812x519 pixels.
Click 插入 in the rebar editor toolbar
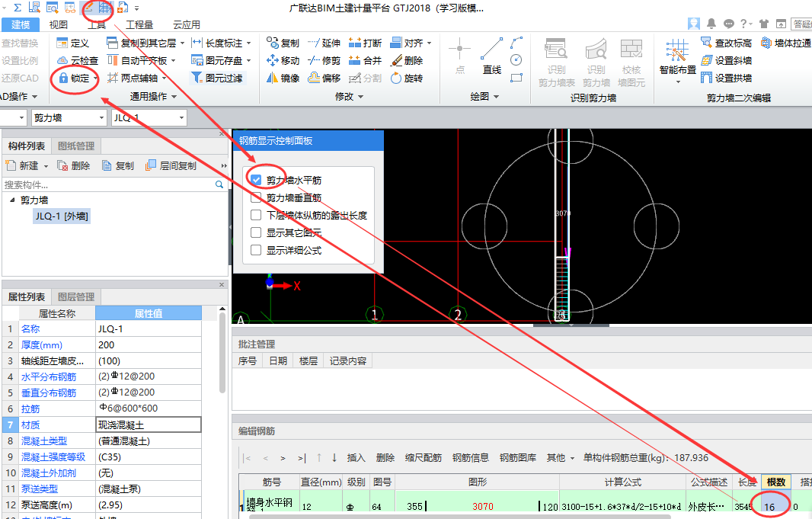tap(356, 458)
